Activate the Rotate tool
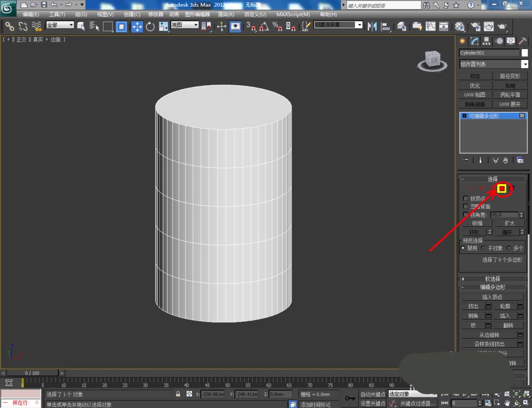Image resolution: width=532 pixels, height=408 pixels. click(x=150, y=26)
